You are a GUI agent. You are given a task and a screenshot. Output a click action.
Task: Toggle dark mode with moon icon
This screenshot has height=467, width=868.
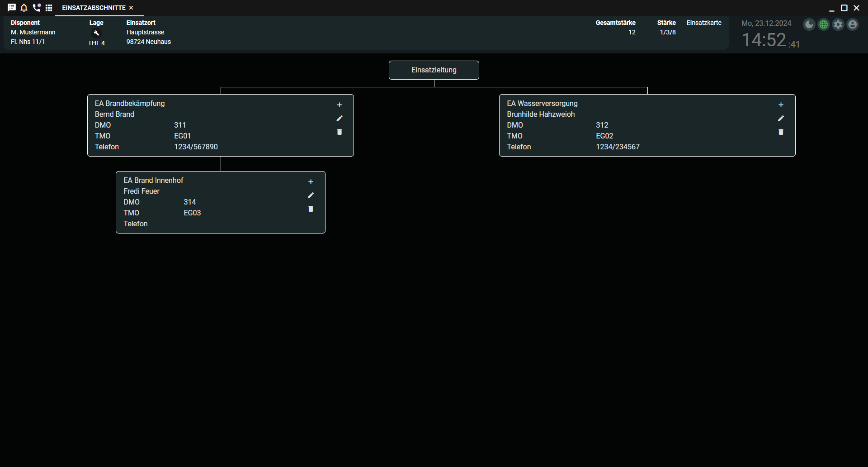809,24
